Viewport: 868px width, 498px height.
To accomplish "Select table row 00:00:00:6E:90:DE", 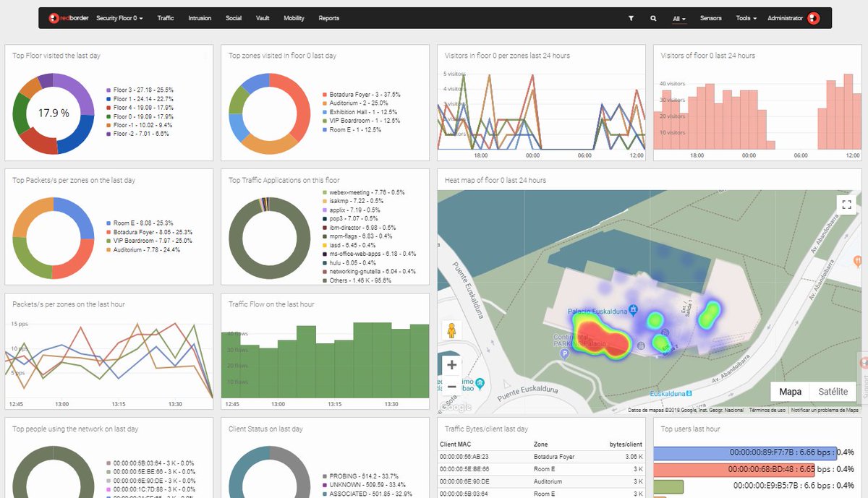I will 541,481.
